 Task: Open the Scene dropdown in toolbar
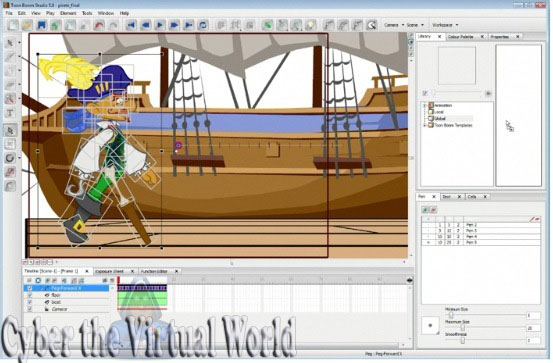click(415, 25)
